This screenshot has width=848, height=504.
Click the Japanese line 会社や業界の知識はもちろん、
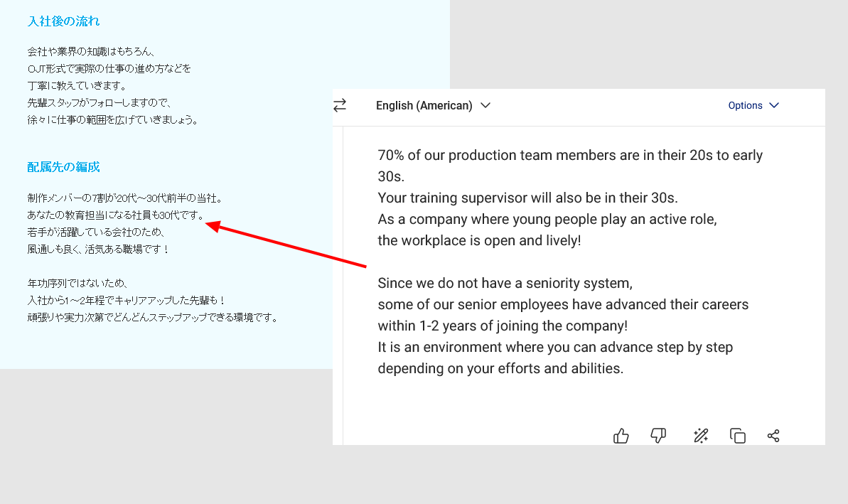pyautogui.click(x=92, y=51)
